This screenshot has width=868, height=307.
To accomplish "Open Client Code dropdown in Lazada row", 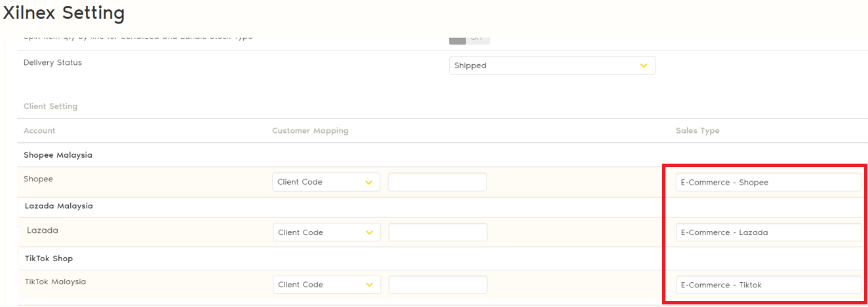I will coord(326,232).
